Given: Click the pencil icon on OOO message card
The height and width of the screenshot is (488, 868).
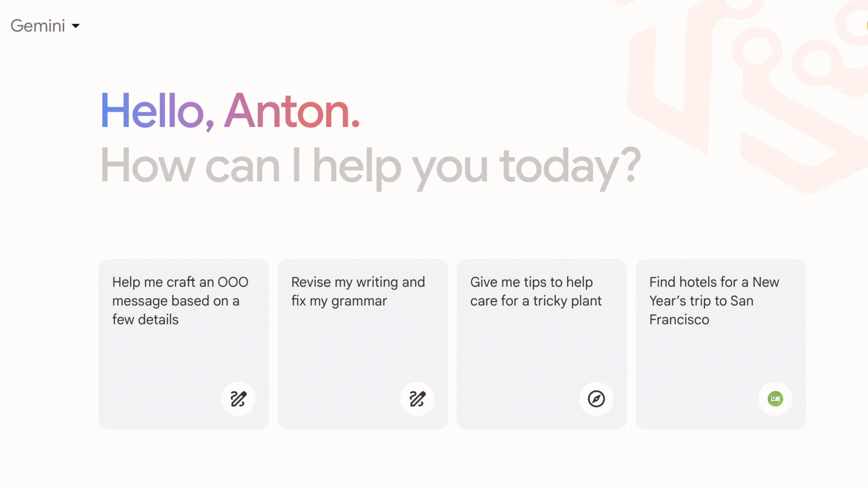Looking at the screenshot, I should 238,399.
